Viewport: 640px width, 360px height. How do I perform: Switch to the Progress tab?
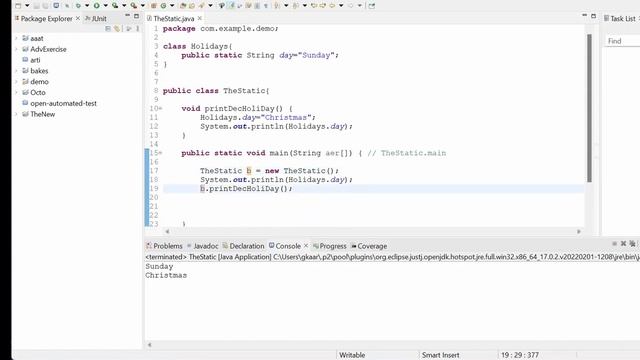329,246
